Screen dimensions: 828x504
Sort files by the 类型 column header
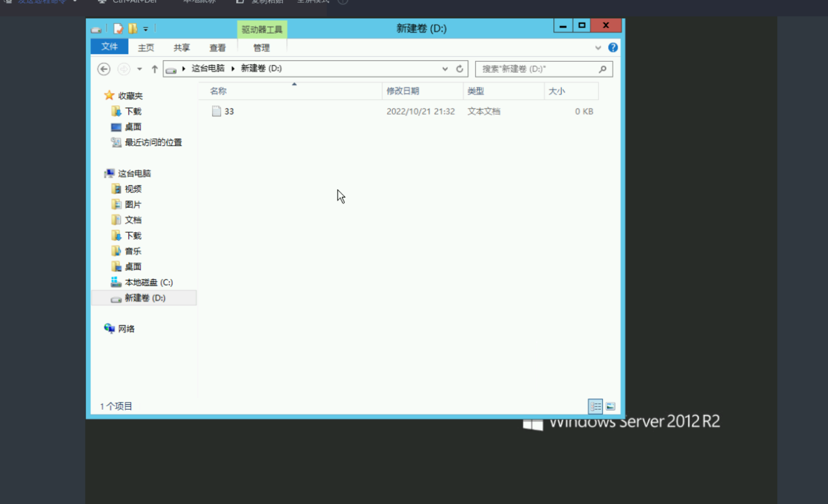pos(504,91)
